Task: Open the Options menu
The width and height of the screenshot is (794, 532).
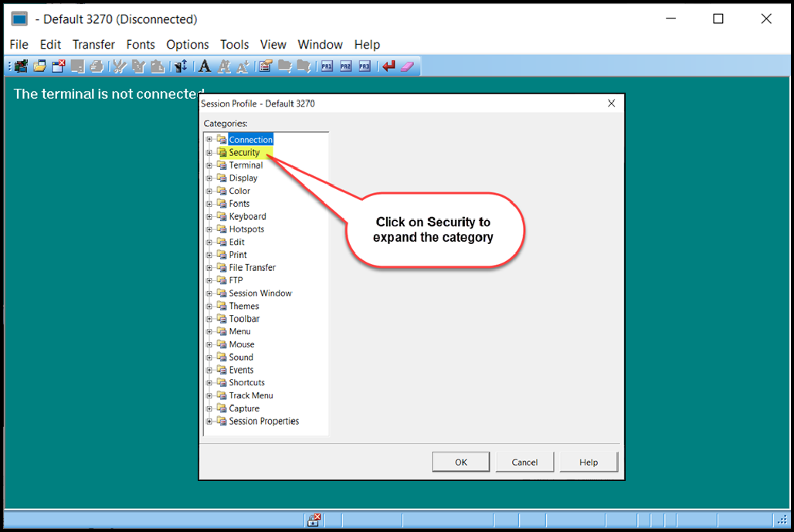Action: (187, 44)
